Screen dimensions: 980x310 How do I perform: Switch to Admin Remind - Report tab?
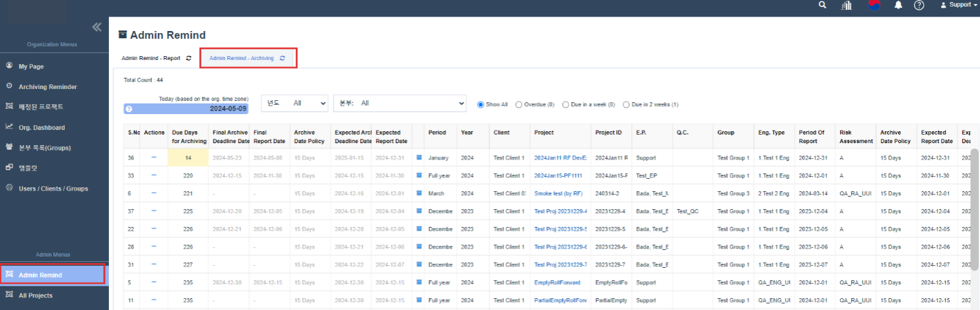(x=151, y=58)
